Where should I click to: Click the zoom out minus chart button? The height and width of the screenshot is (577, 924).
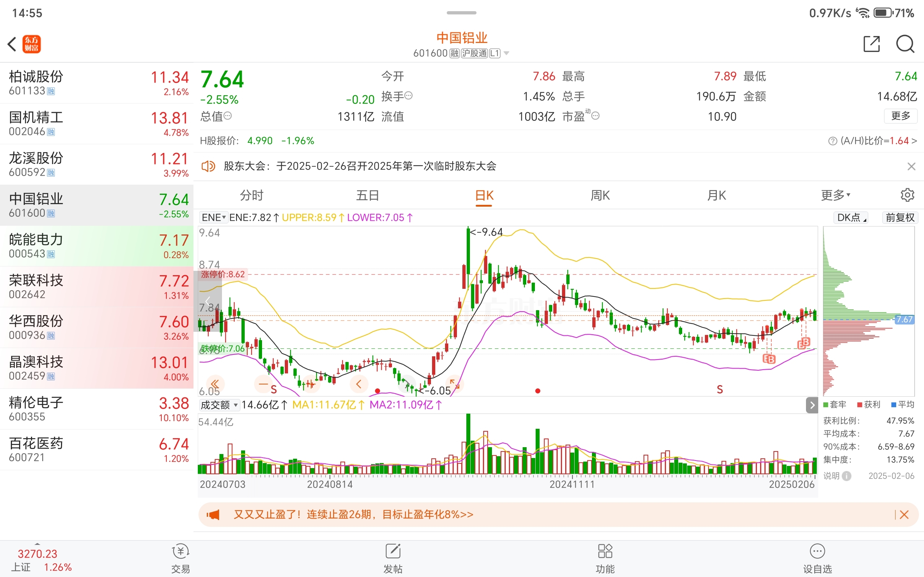click(x=263, y=384)
